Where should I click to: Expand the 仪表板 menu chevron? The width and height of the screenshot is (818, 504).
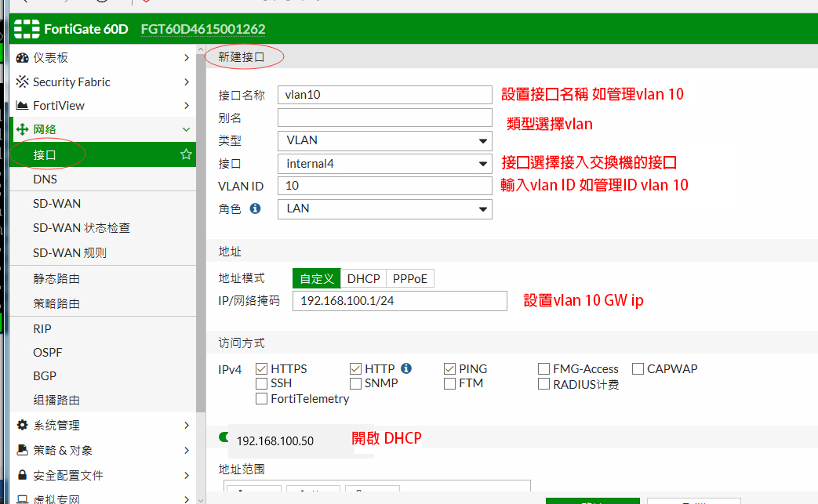[x=186, y=58]
